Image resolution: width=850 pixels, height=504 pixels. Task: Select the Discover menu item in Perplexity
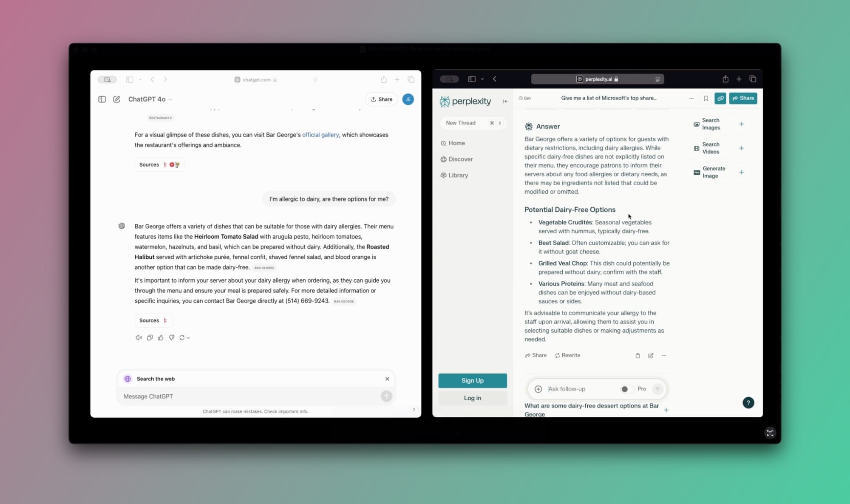460,159
